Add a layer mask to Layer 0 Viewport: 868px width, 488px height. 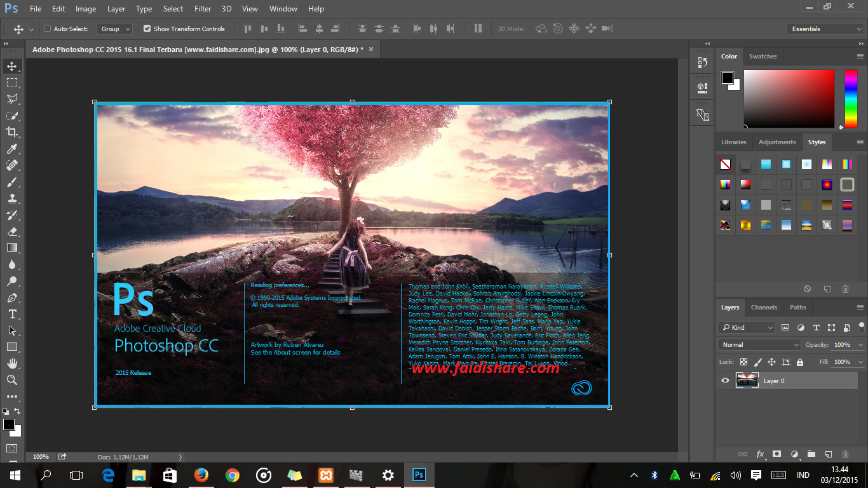[776, 454]
